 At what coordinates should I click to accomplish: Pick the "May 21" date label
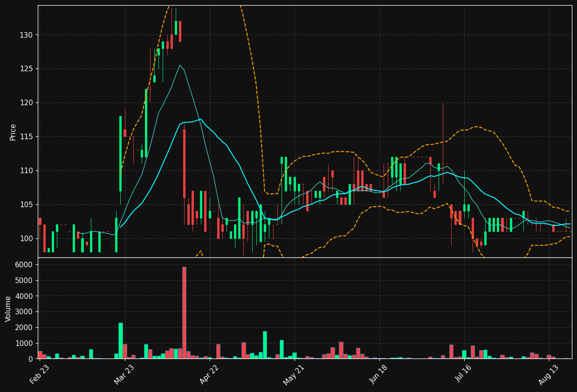(294, 374)
